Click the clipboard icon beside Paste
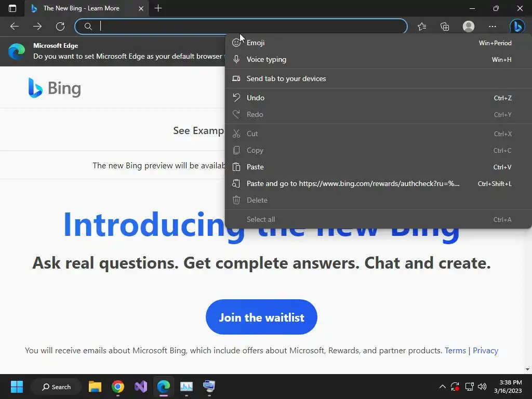This screenshot has height=399, width=532. tap(236, 167)
